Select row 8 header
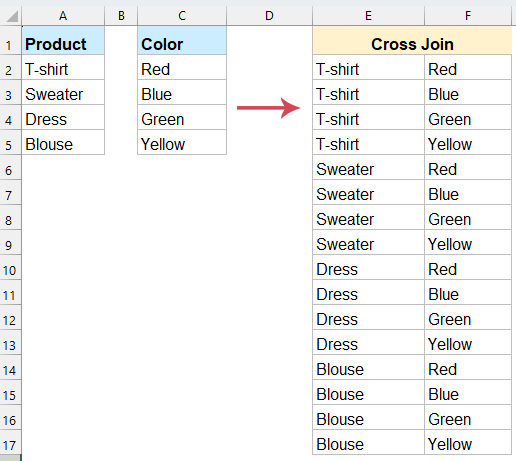Screen dimensions: 516x461 [10, 217]
